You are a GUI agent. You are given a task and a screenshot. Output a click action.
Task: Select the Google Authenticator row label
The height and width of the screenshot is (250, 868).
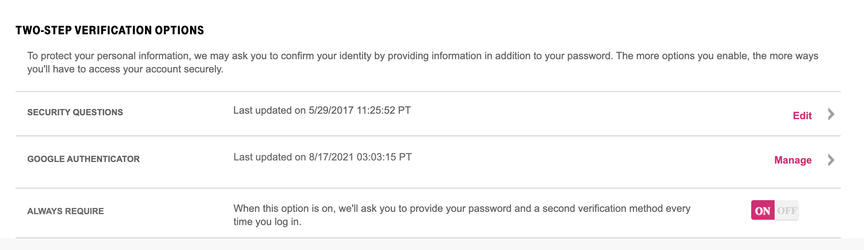pyautogui.click(x=83, y=159)
